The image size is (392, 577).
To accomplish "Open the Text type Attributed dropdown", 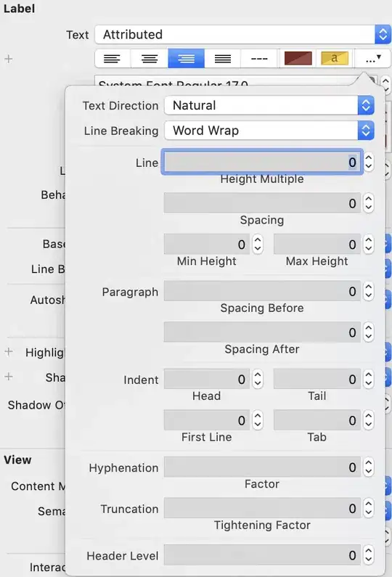I will (242, 35).
